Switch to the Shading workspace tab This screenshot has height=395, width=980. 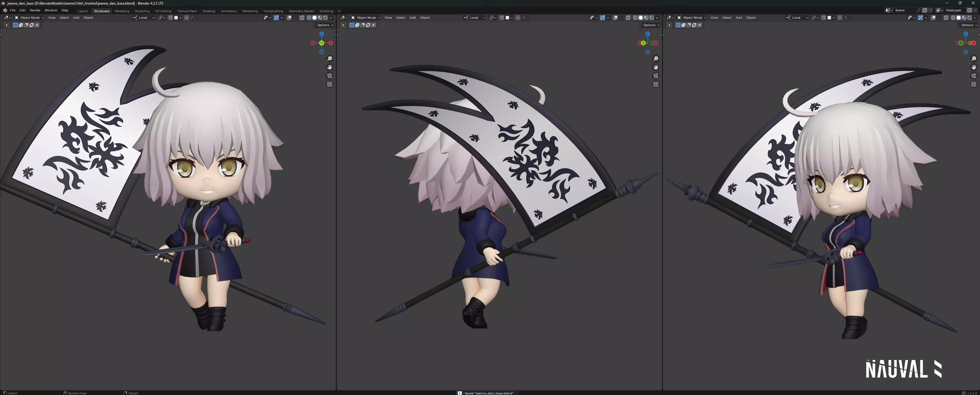coord(209,11)
